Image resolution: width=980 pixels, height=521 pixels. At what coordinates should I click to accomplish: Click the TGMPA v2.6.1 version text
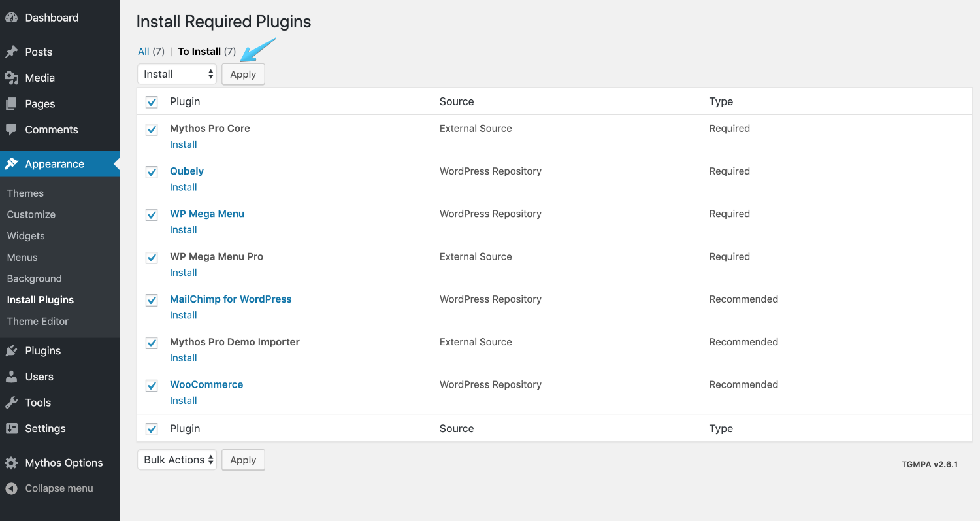930,464
